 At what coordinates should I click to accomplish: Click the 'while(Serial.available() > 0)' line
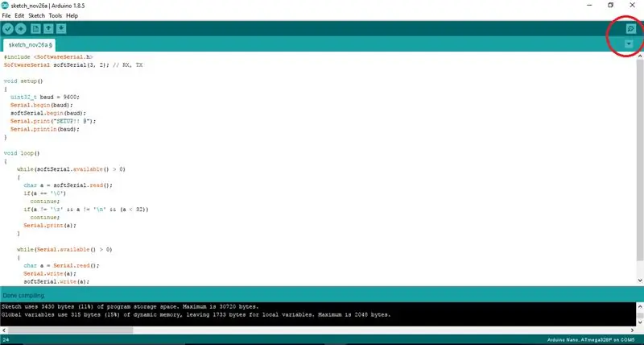coord(64,250)
